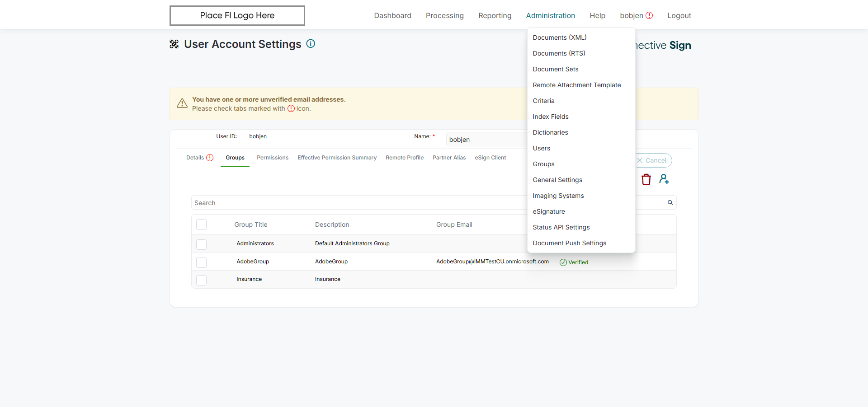The width and height of the screenshot is (868, 407).
Task: Check the AdobeGroup row checkbox
Action: click(x=202, y=262)
